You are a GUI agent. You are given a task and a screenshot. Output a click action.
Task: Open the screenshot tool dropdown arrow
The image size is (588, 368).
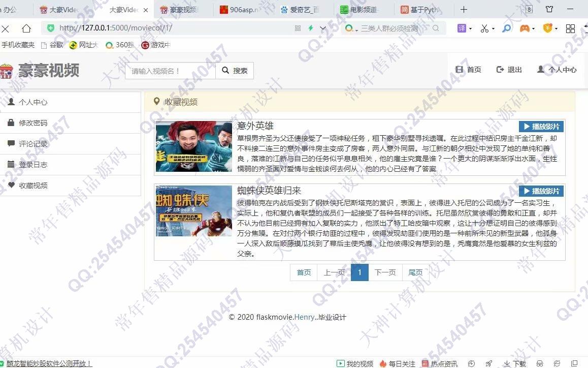(493, 28)
